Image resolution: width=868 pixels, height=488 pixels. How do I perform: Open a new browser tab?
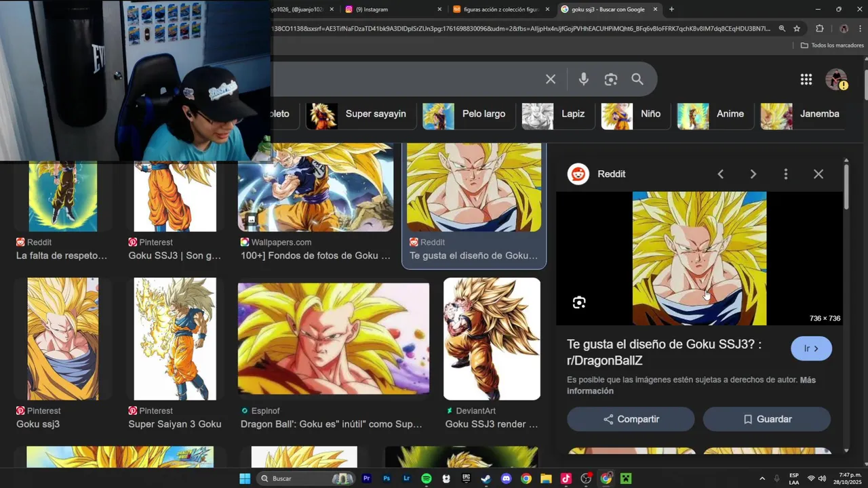pos(671,9)
